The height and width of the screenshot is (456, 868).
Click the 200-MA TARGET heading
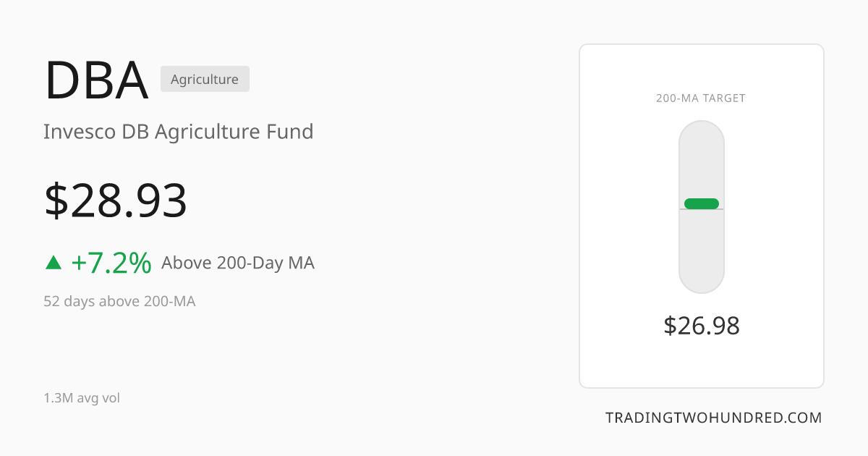pyautogui.click(x=701, y=98)
